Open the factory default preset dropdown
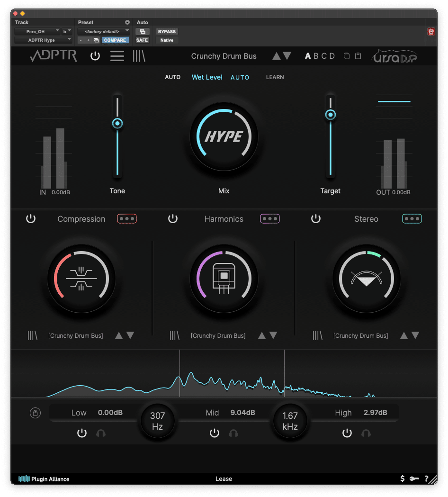 point(104,31)
